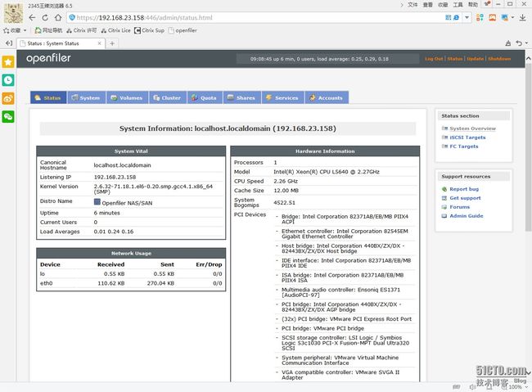The image size is (532, 392).
Task: Open a new browser tab with plus button
Action: (x=112, y=43)
